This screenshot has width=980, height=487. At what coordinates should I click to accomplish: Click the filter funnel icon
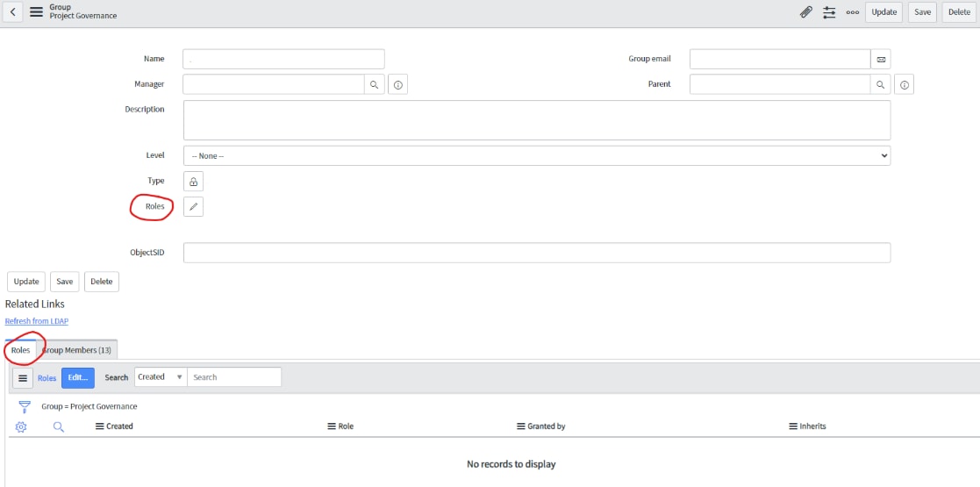coord(25,407)
